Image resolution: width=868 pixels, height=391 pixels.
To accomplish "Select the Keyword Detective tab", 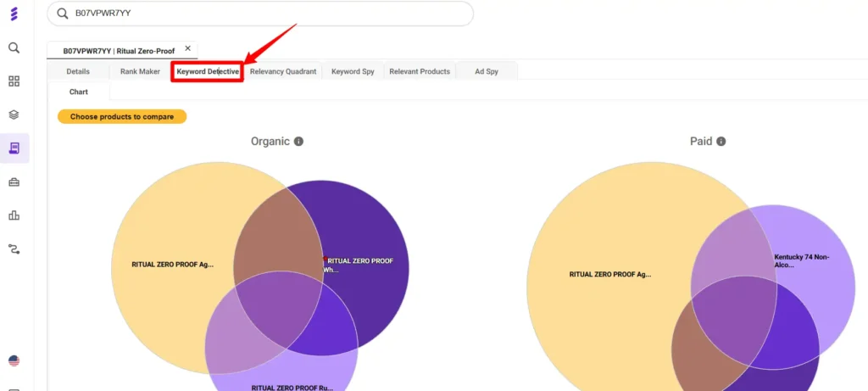I will coord(208,71).
